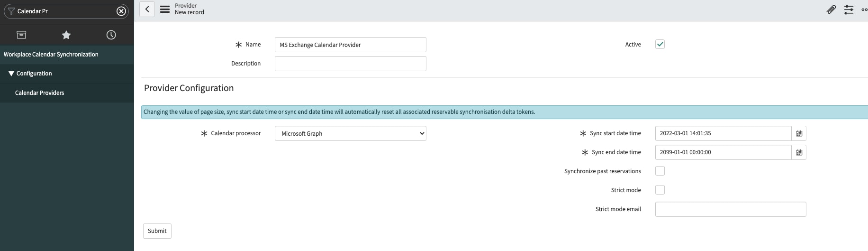
Task: Go back using the left chevron button
Action: pos(147,9)
